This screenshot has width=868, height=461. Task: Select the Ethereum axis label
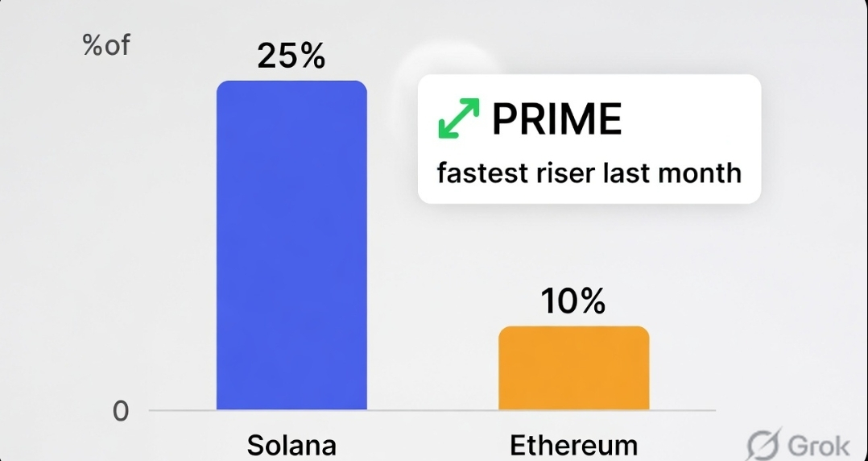(573, 446)
